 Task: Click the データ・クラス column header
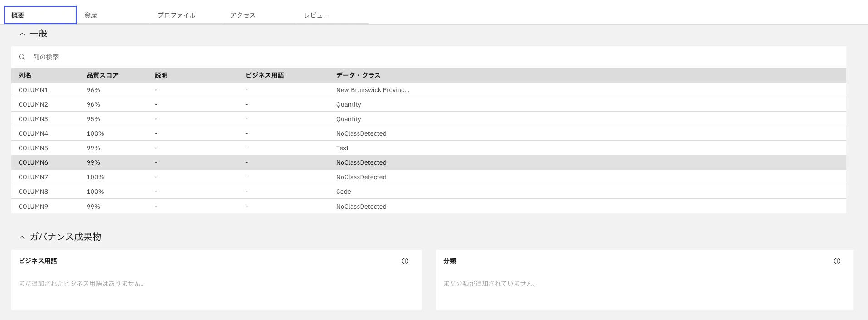click(x=358, y=75)
